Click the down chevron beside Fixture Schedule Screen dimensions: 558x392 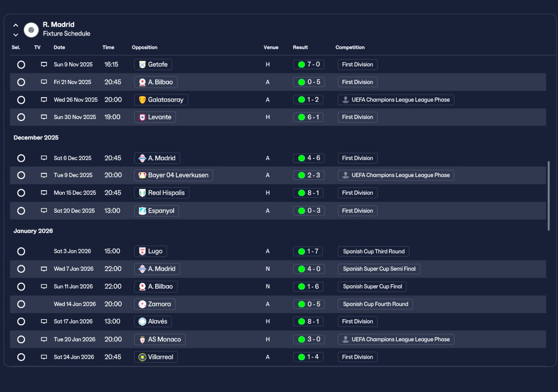click(x=16, y=34)
